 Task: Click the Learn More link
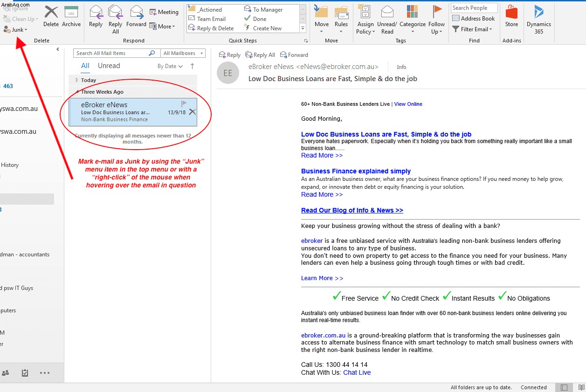click(x=322, y=278)
